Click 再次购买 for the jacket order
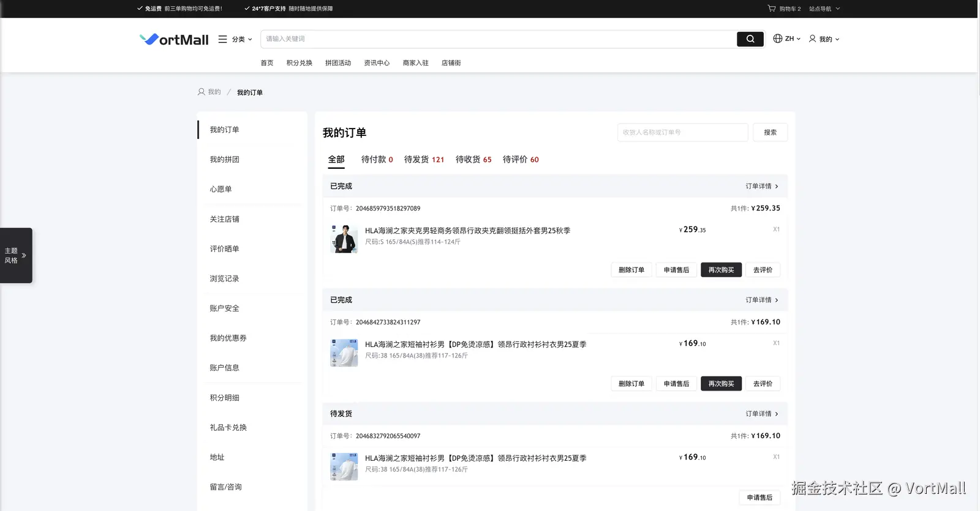Viewport: 980px width, 511px height. coord(722,270)
